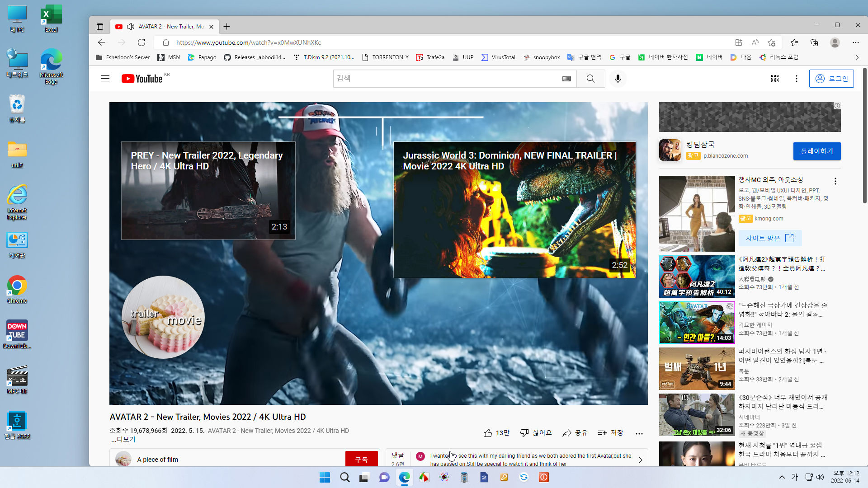868x488 pixels.
Task: Dislike the video with 싫어요 button
Action: (536, 433)
